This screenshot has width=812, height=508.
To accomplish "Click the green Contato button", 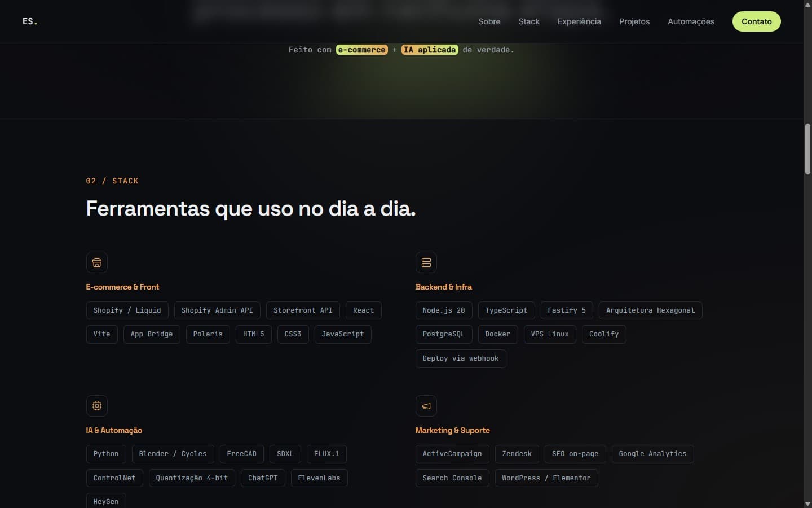I will [x=756, y=21].
